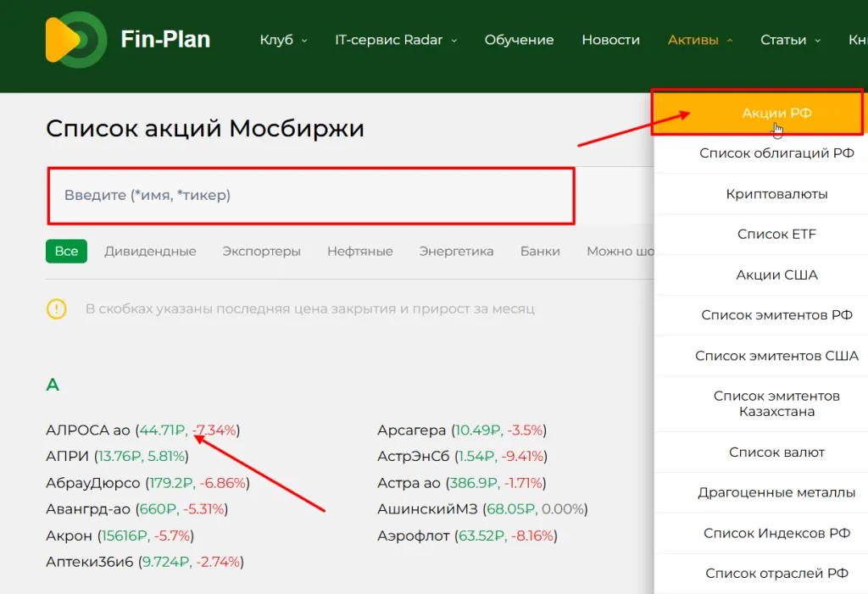Filter by Экспортеры stocks
The width and height of the screenshot is (868, 594).
point(261,252)
